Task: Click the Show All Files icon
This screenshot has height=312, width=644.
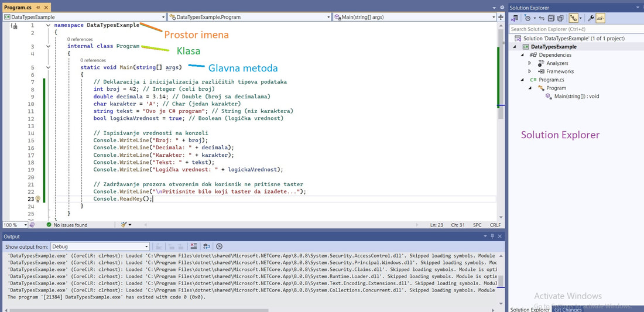Action: click(x=560, y=18)
